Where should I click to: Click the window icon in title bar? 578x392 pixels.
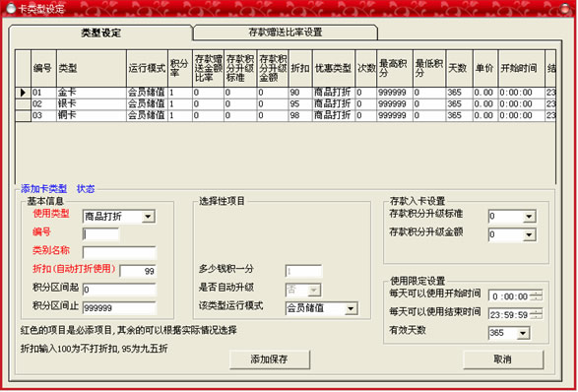11,8
